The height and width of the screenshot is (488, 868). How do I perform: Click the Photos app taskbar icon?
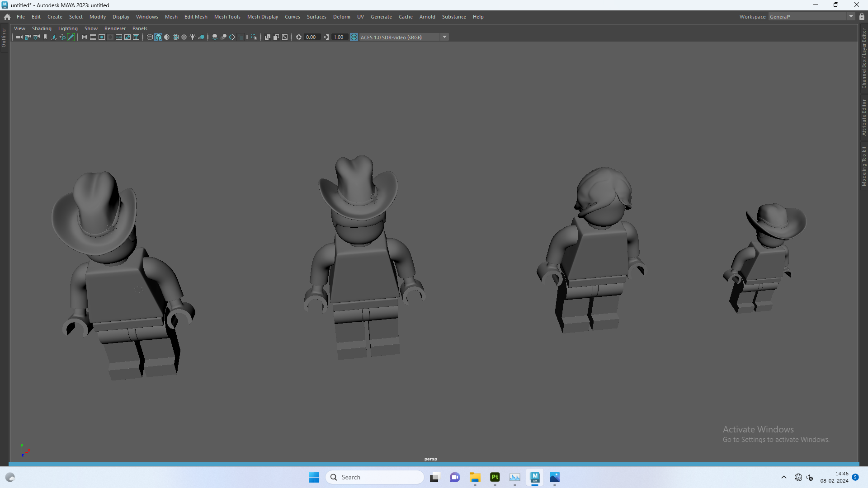tap(555, 477)
